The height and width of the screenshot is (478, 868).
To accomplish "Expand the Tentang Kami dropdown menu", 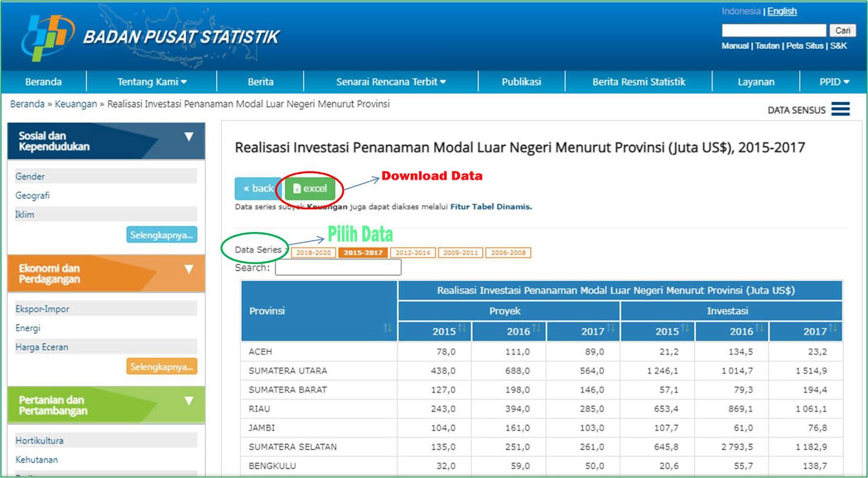I will tap(152, 82).
